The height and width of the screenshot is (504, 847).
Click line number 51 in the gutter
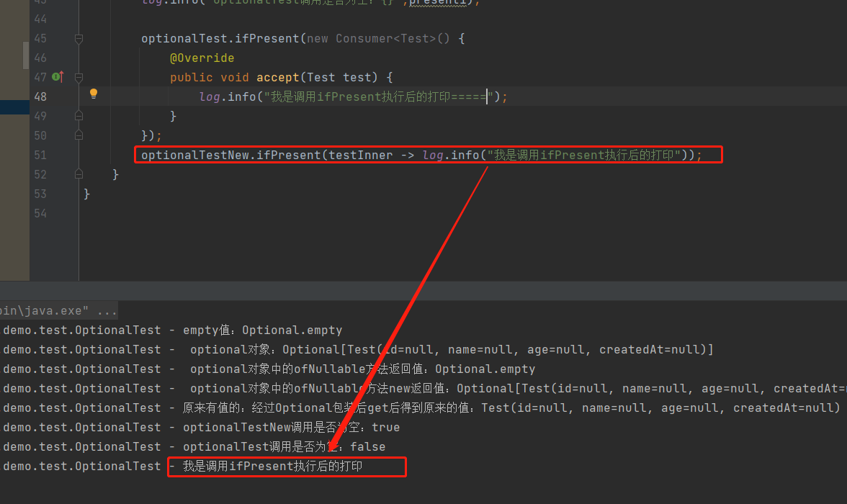click(40, 155)
